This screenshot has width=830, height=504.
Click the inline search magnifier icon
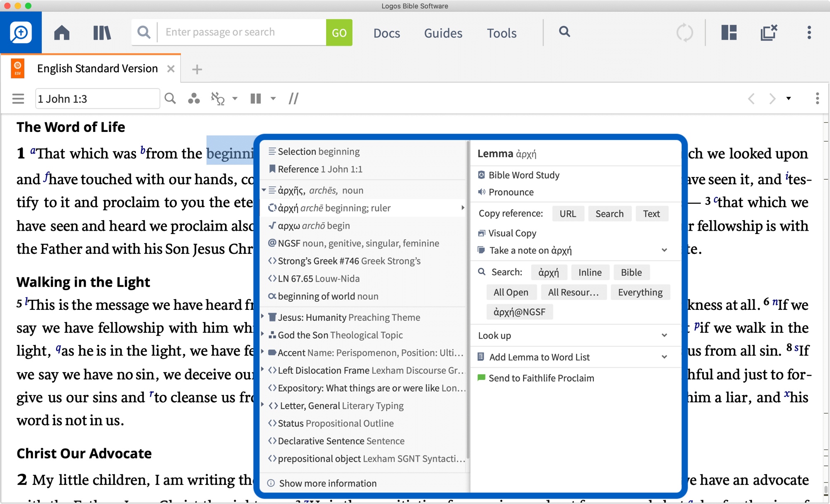tap(170, 99)
